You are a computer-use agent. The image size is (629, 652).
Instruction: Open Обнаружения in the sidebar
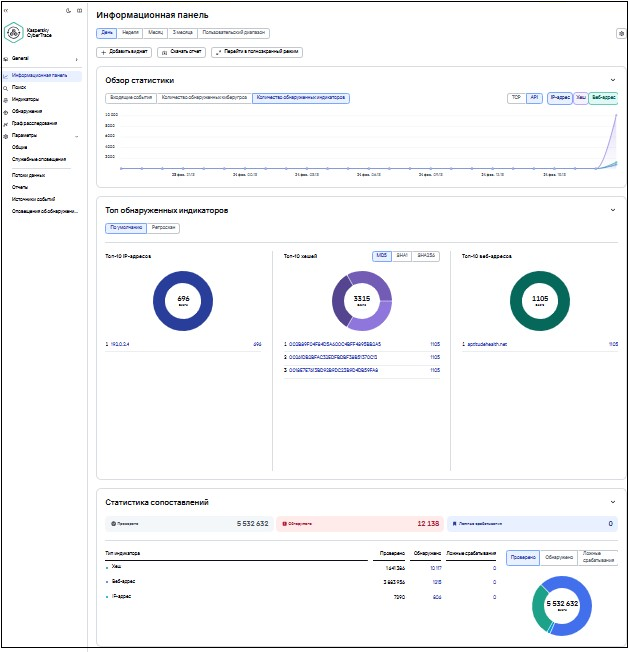[x=27, y=112]
